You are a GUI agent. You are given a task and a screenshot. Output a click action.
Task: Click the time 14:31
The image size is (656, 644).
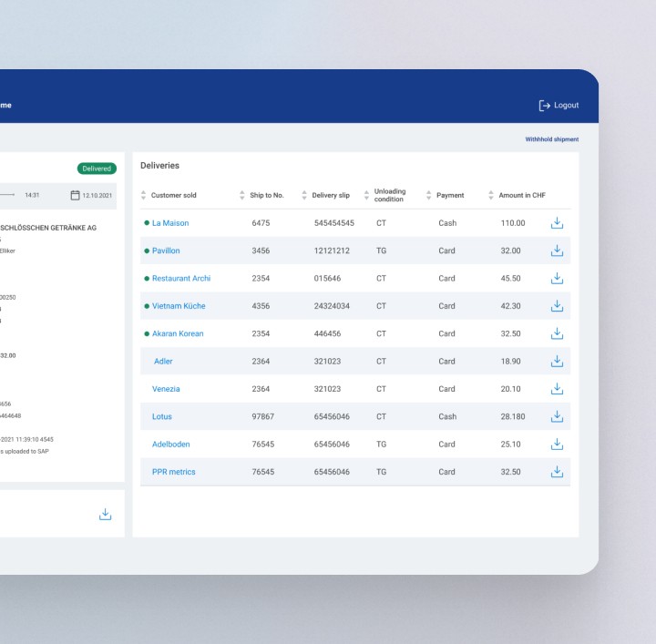tap(32, 195)
